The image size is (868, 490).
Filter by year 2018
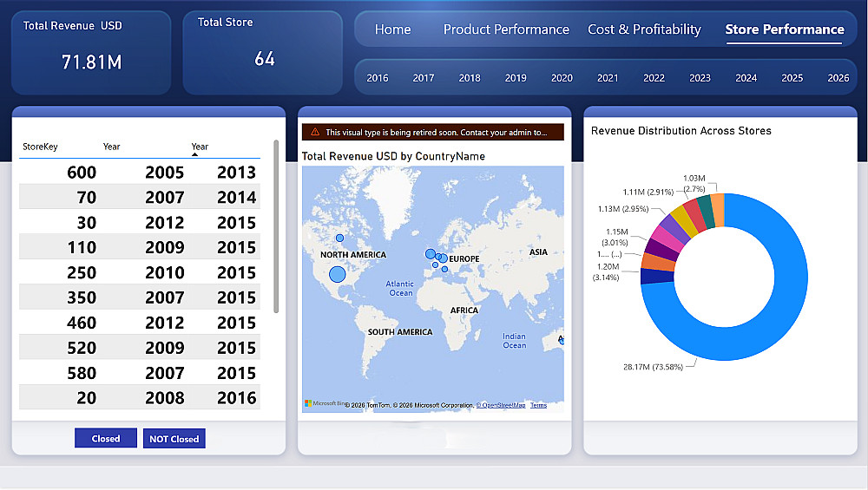(x=470, y=78)
